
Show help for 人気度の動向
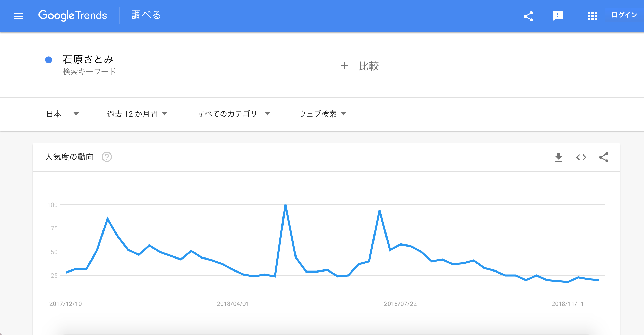(x=107, y=157)
